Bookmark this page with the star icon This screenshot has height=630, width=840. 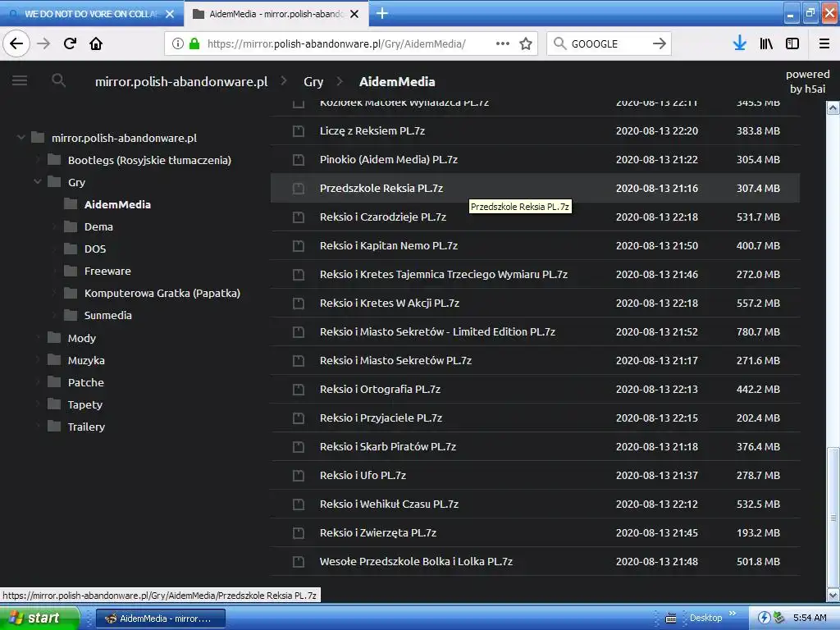526,43
